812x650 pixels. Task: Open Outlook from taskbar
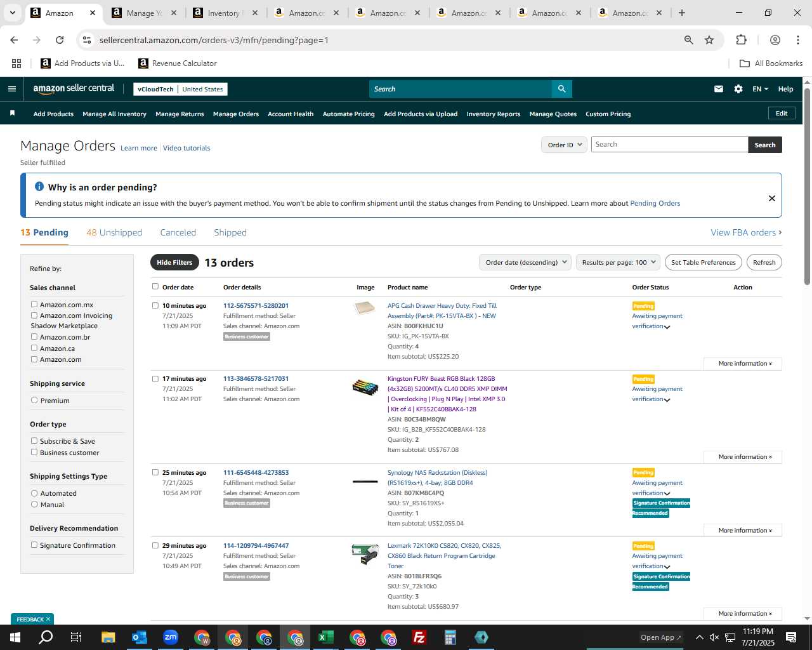click(x=139, y=637)
